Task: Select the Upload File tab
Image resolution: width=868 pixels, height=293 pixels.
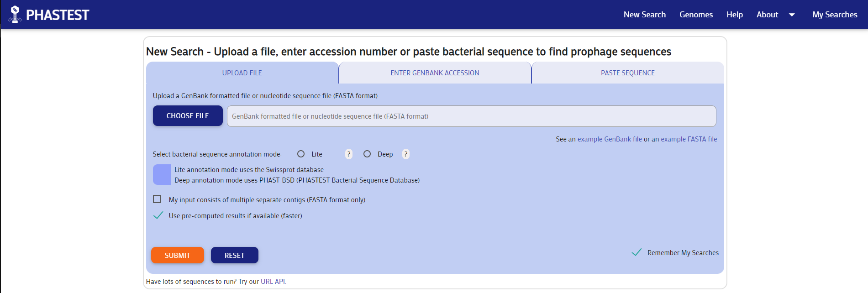Action: tap(242, 73)
